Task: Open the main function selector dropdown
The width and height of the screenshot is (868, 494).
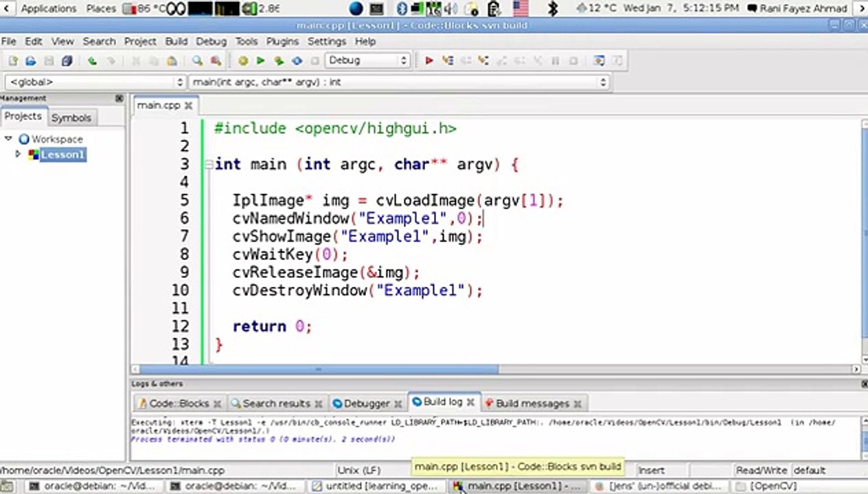Action: coord(399,82)
